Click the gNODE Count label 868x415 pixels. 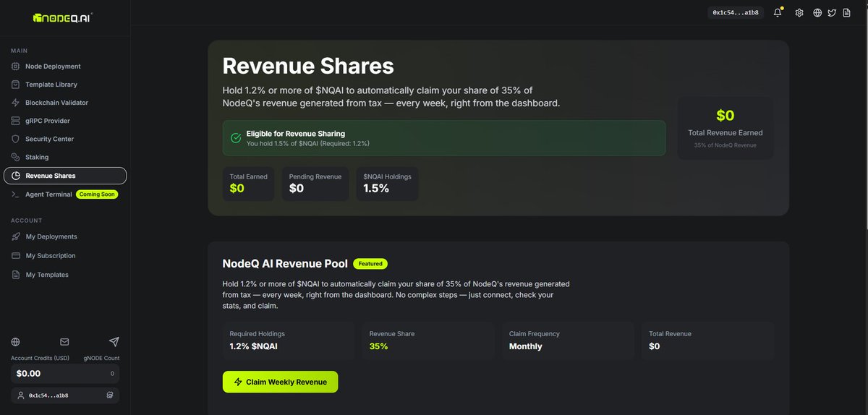click(x=101, y=358)
